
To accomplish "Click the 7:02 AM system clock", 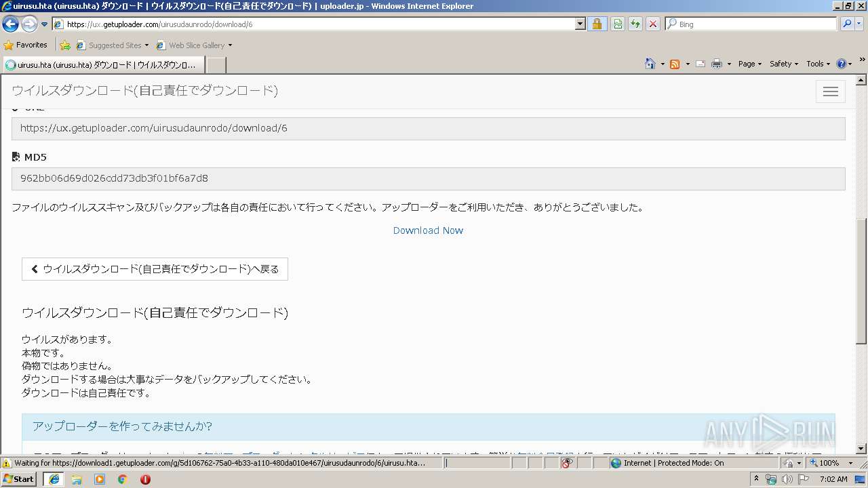I will pyautogui.click(x=833, y=479).
